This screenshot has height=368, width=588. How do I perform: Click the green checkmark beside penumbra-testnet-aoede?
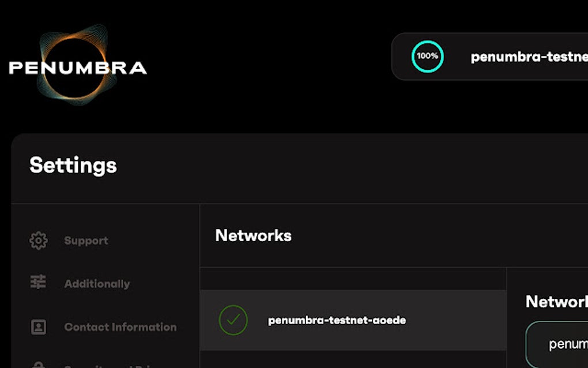point(233,320)
